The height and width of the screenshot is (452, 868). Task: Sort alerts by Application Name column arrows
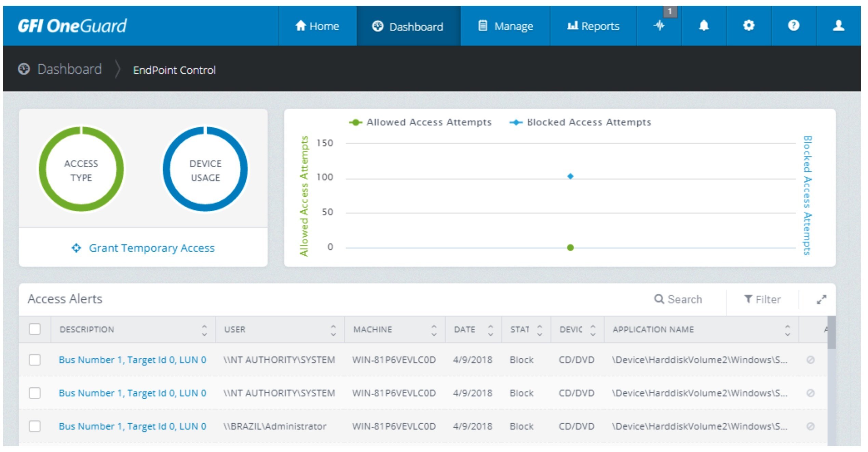(x=787, y=330)
